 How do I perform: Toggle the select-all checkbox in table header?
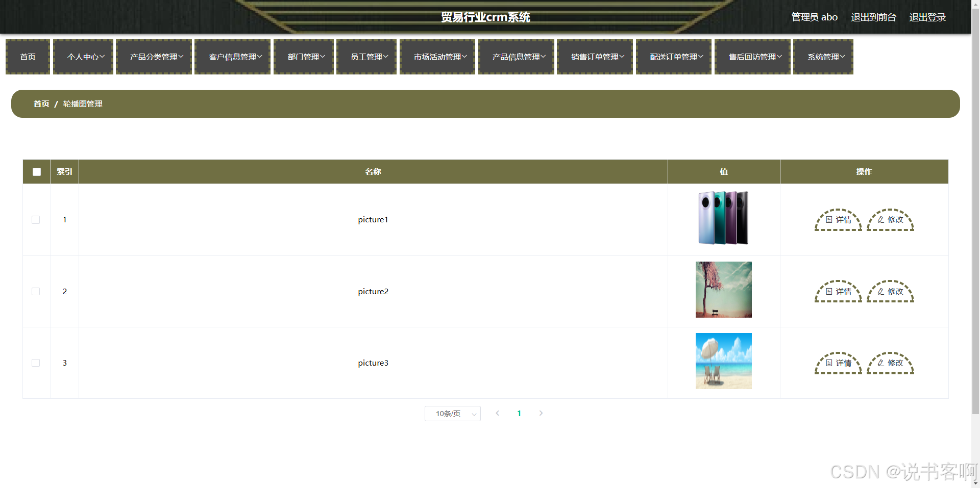(x=37, y=172)
